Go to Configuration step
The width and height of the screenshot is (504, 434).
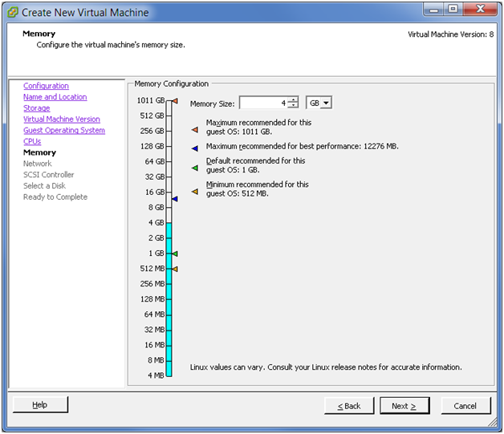[x=46, y=86]
